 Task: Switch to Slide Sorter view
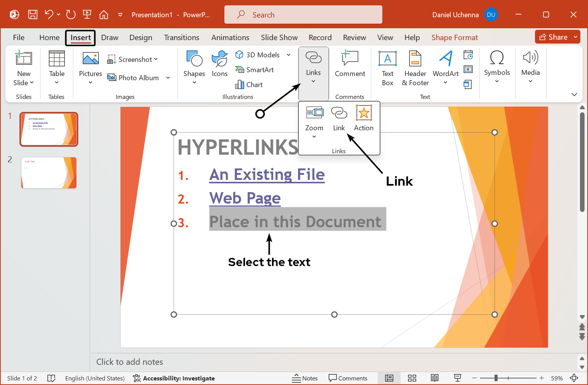pos(412,378)
